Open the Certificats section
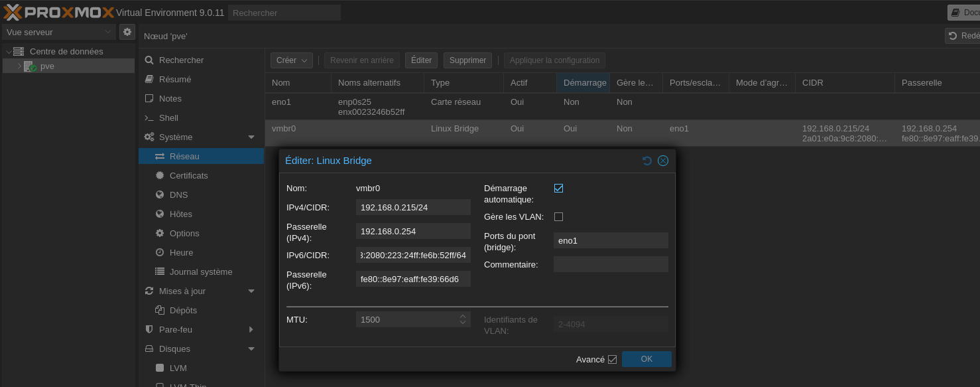The width and height of the screenshot is (980, 387). (188, 175)
